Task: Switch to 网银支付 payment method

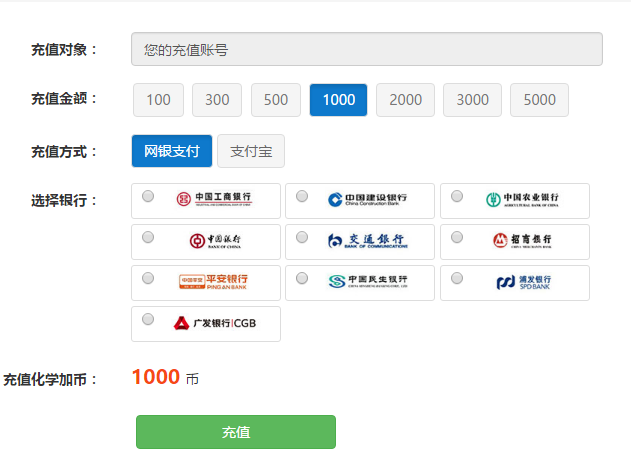Action: pyautogui.click(x=172, y=151)
